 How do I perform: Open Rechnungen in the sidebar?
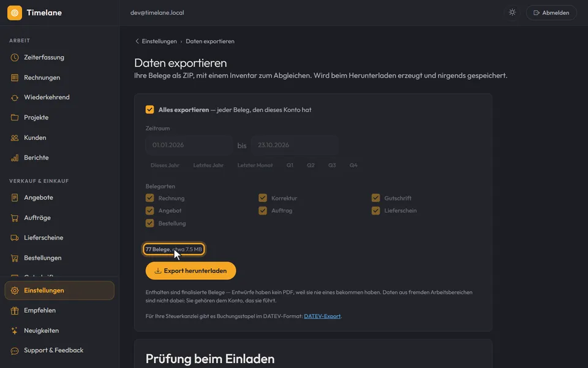coord(59,78)
